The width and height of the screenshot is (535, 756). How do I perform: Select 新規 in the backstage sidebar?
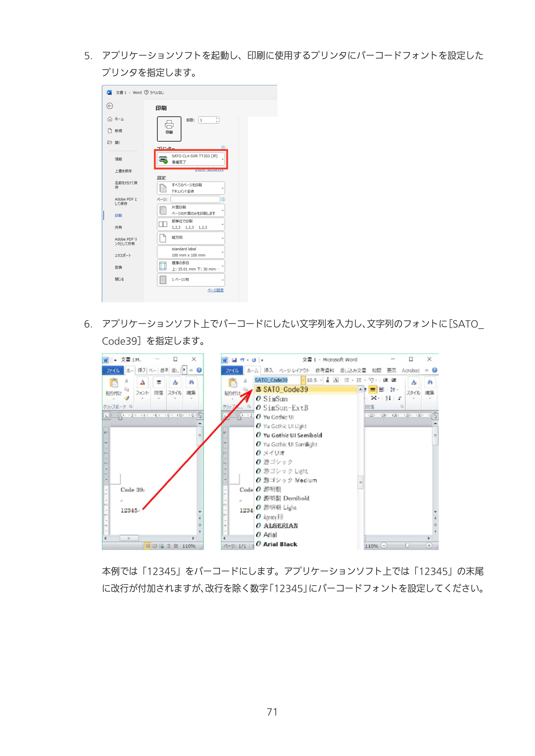click(x=115, y=131)
